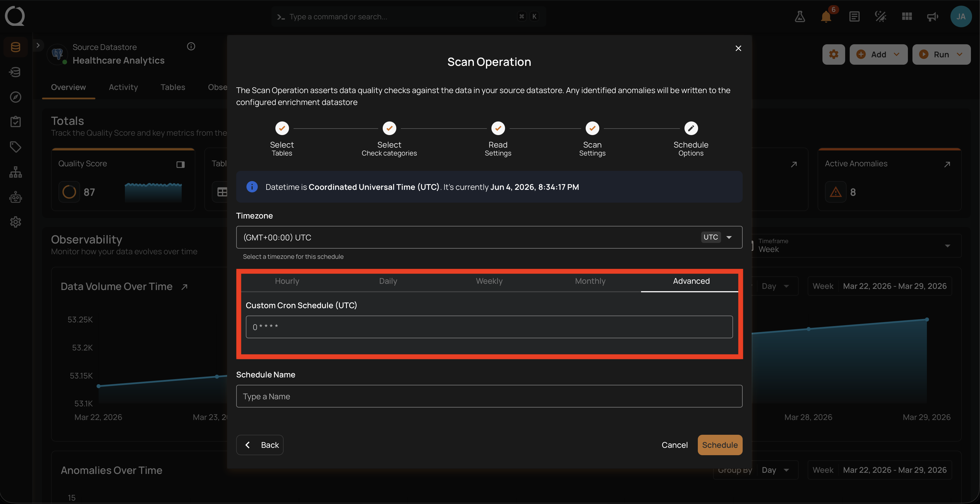Open Data Volume Group By Day dropdown
This screenshot has height=504, width=980.
coord(775,286)
